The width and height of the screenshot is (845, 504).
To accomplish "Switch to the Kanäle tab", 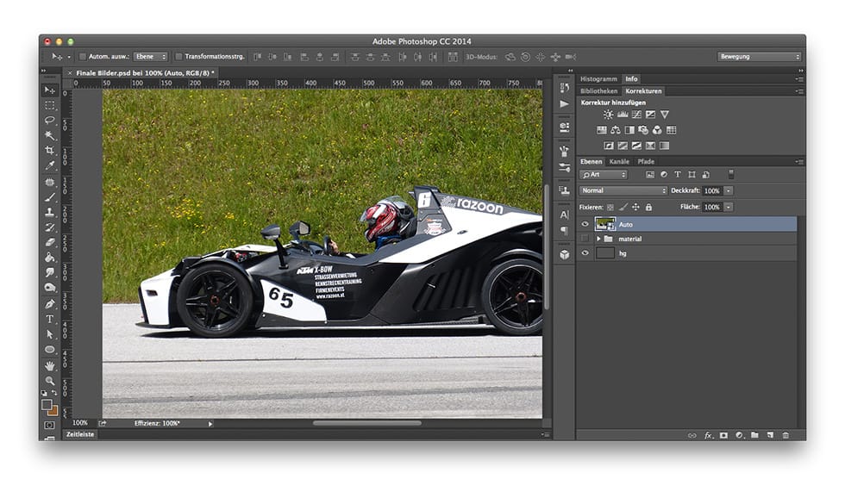I will (x=619, y=162).
